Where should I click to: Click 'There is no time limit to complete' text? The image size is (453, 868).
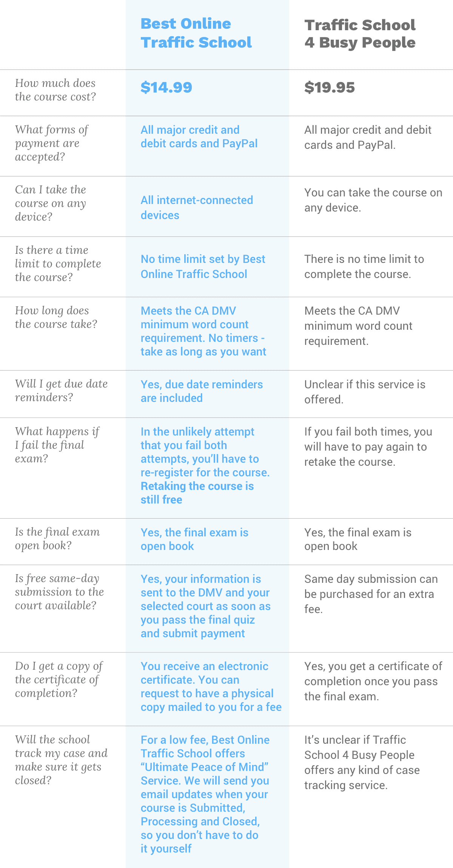364,266
